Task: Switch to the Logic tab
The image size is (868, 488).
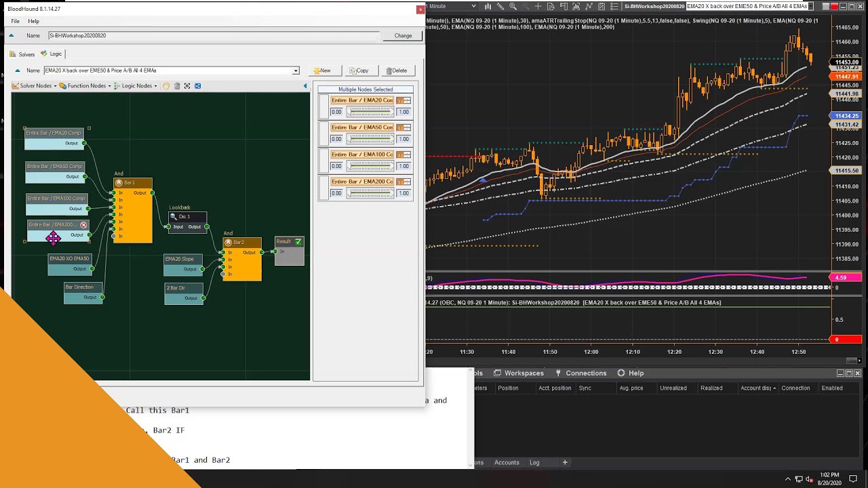Action: click(52, 54)
